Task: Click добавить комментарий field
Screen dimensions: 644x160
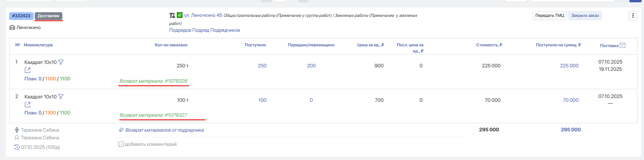Action: (148, 144)
